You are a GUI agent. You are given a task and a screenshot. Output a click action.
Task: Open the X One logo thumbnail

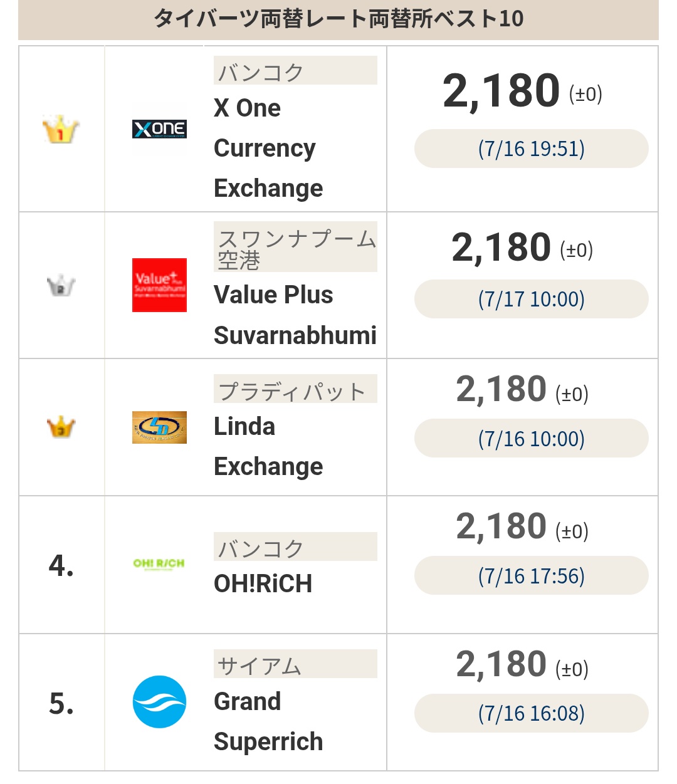(159, 129)
